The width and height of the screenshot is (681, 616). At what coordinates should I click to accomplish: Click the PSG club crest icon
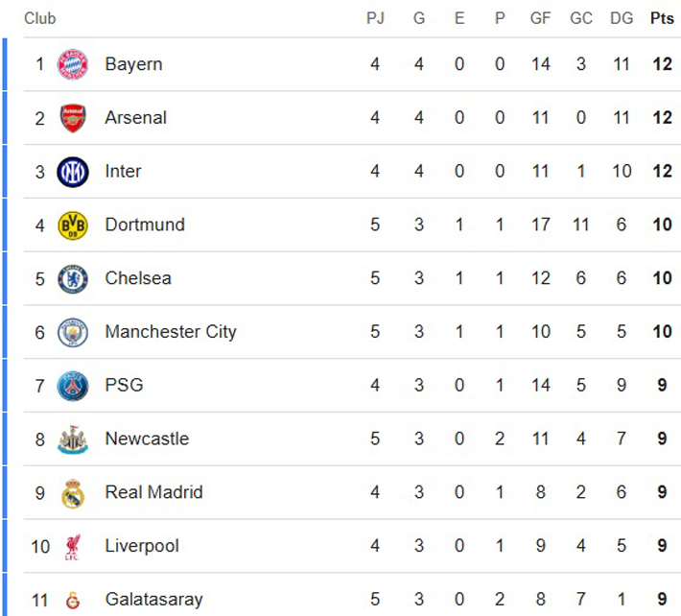tap(72, 386)
